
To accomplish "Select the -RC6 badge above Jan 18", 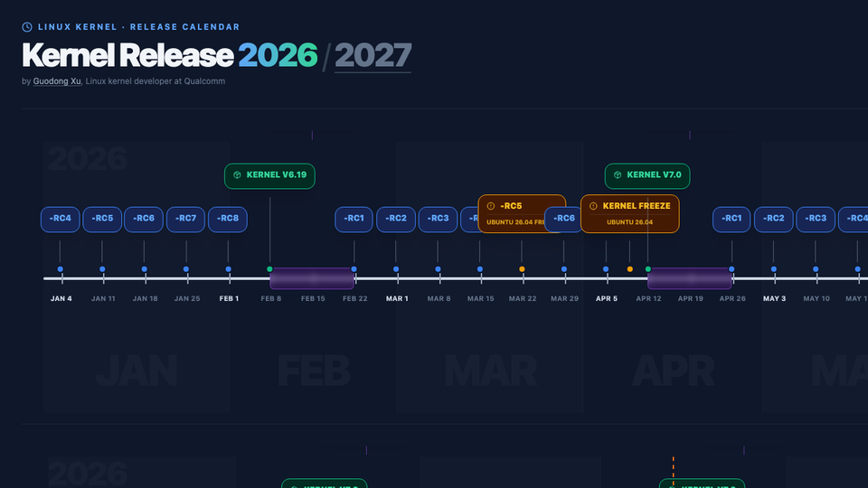I will point(144,219).
